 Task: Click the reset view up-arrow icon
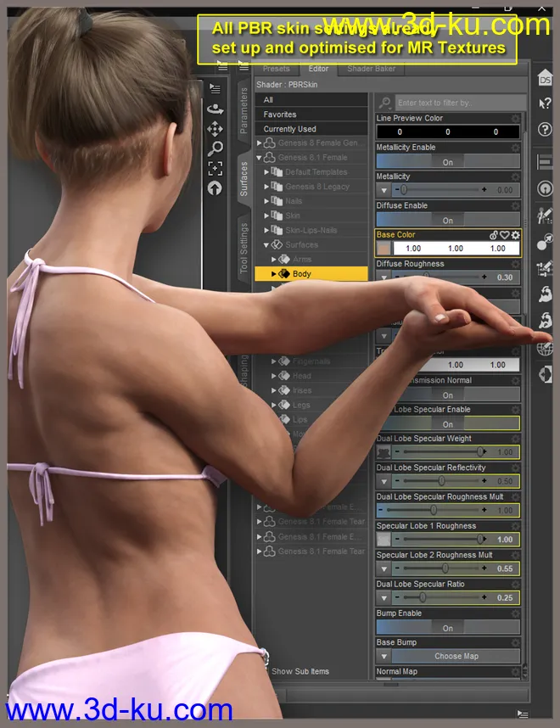[215, 188]
